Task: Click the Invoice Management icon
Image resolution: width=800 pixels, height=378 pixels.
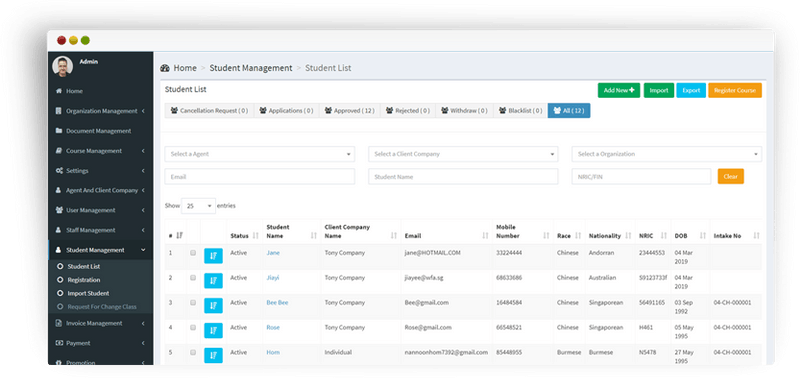Action: coord(59,323)
